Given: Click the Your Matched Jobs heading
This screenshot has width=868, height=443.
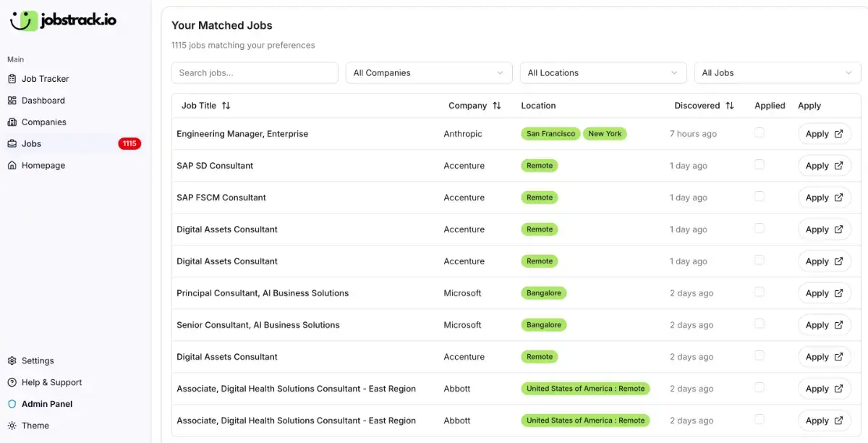Looking at the screenshot, I should tap(222, 25).
